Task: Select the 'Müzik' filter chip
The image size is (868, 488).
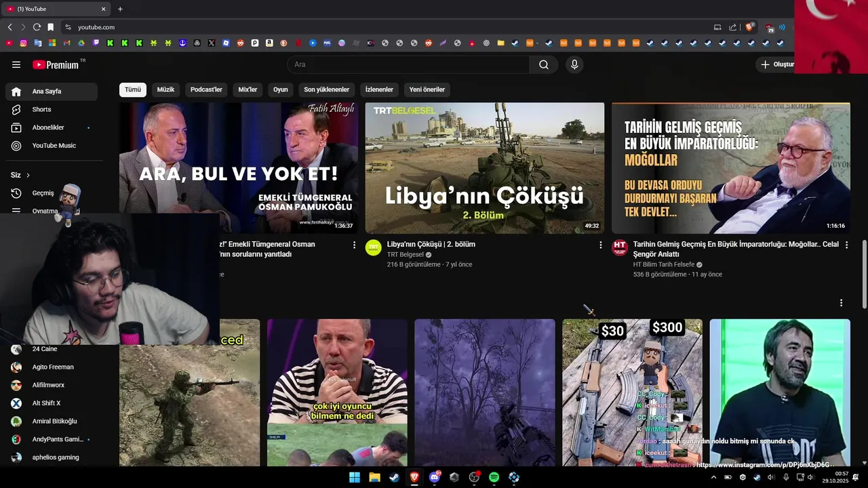Action: point(165,89)
